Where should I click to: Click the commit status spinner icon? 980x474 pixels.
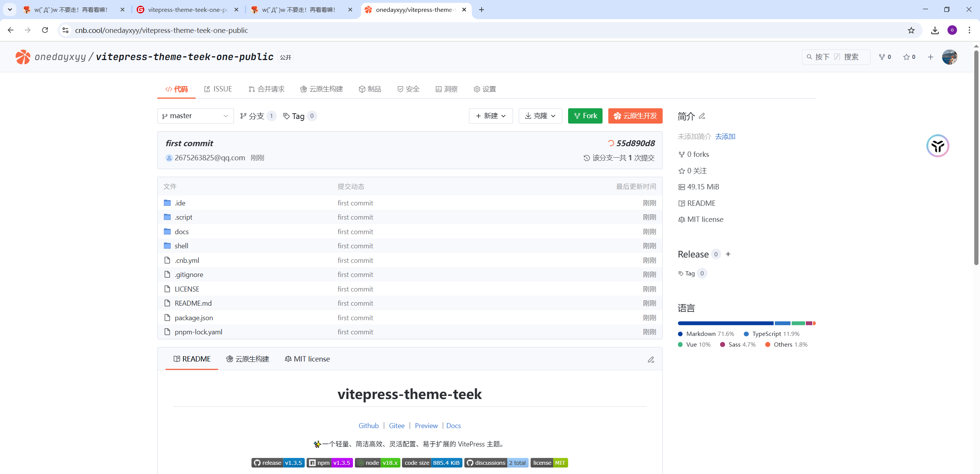tap(611, 143)
